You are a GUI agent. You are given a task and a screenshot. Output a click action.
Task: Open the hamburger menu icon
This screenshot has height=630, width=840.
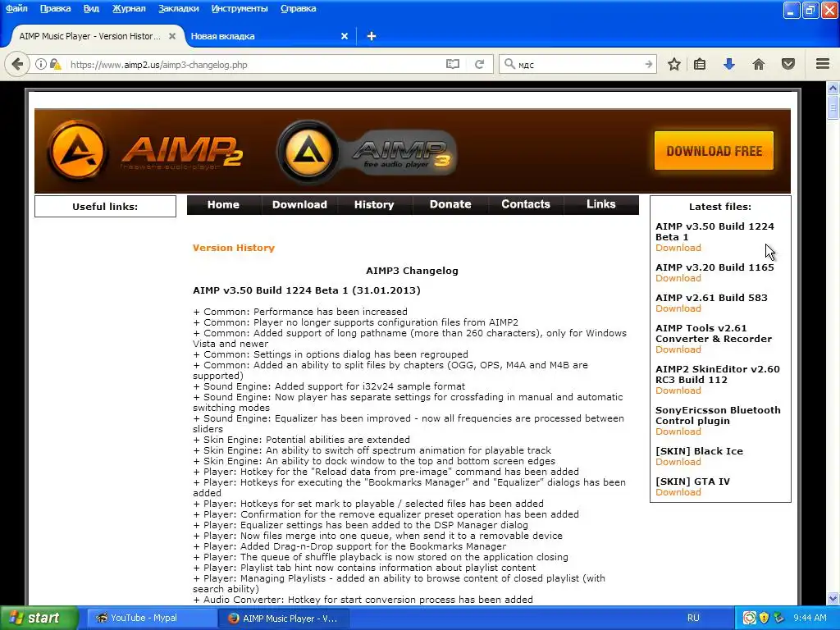point(823,64)
